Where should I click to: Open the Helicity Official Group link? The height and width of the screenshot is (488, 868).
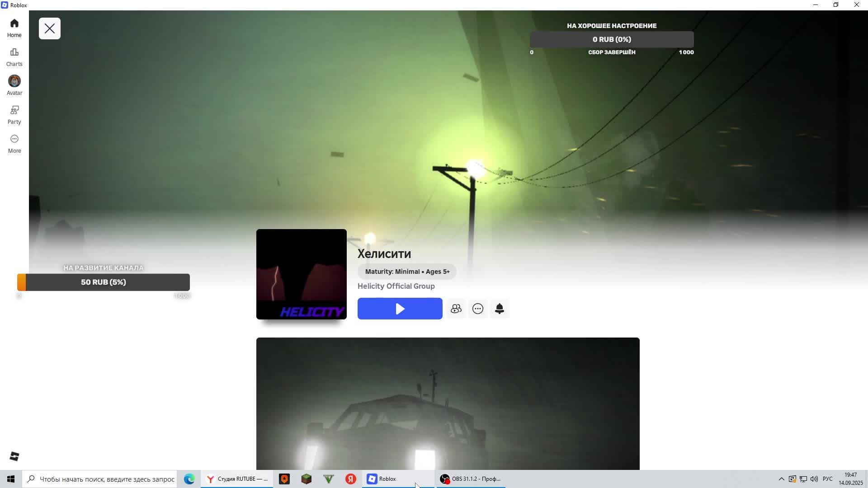point(396,286)
